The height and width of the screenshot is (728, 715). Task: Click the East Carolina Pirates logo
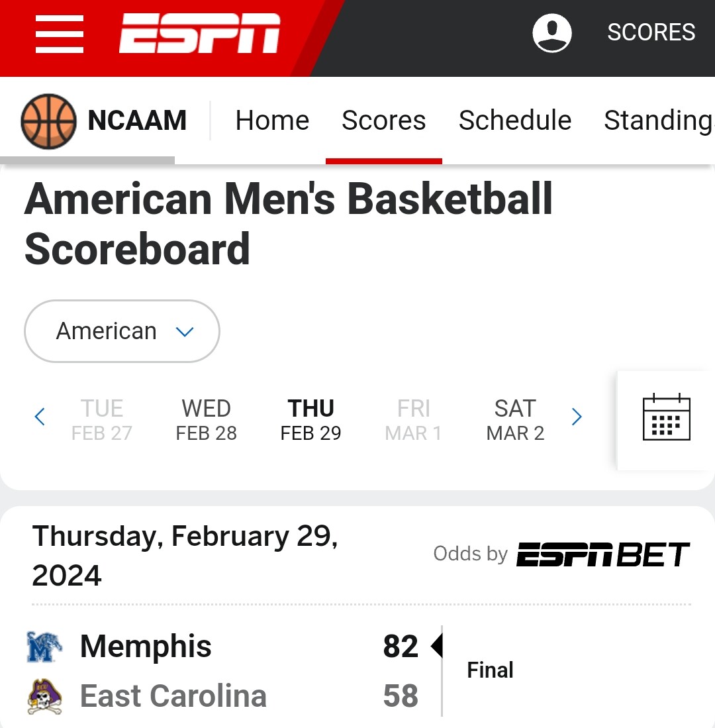[44, 696]
